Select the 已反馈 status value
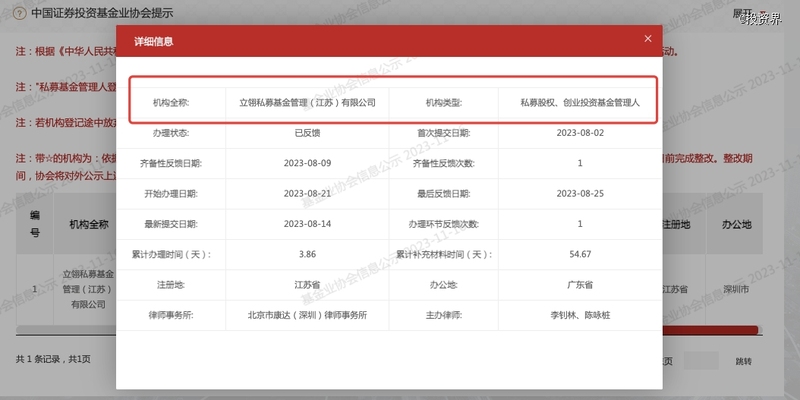800x400 pixels. (x=307, y=133)
